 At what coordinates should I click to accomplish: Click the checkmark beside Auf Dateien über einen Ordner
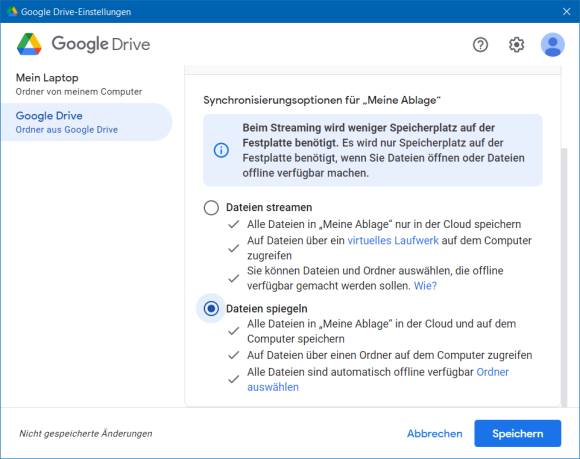pyautogui.click(x=233, y=355)
